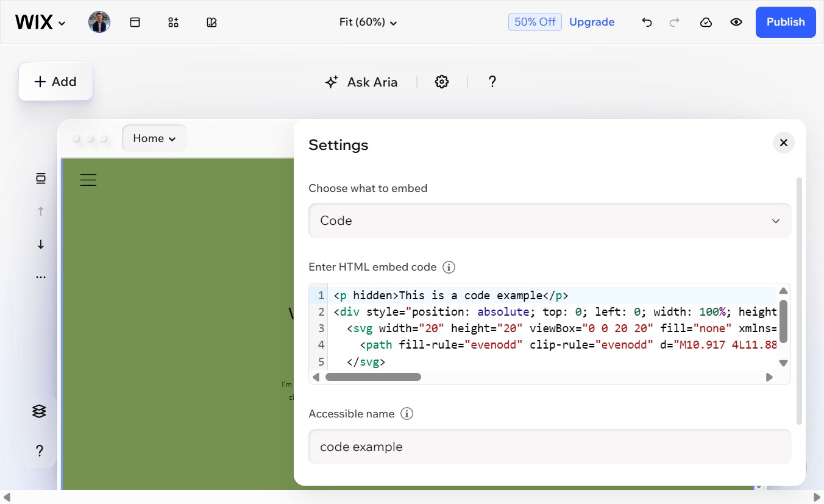Click the Settings panel vertical scrollbar

click(800, 300)
